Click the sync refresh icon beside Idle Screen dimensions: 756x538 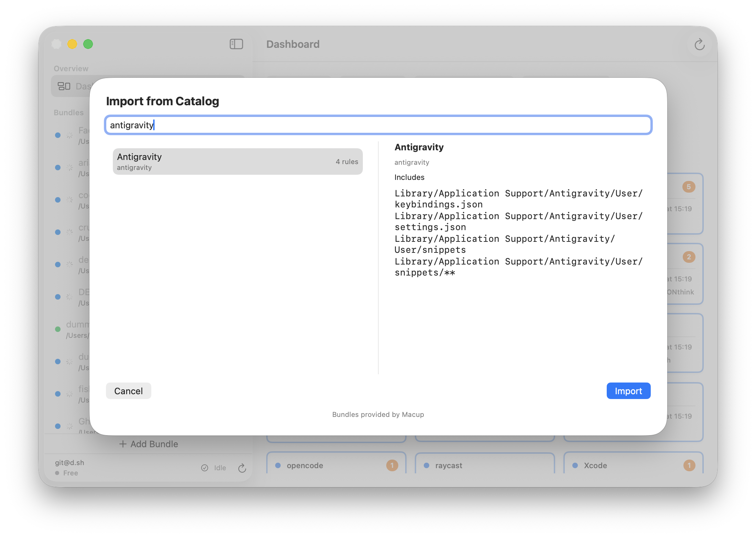(242, 468)
